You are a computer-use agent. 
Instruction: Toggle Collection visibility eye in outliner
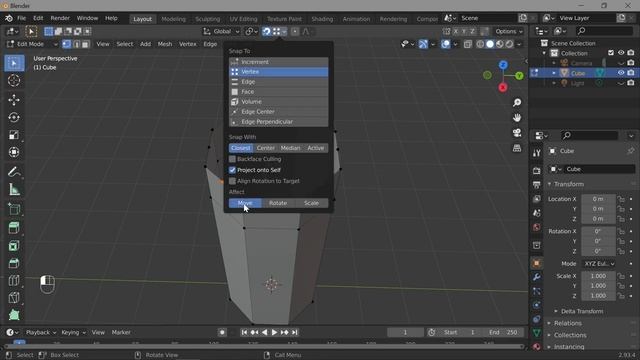click(621, 53)
